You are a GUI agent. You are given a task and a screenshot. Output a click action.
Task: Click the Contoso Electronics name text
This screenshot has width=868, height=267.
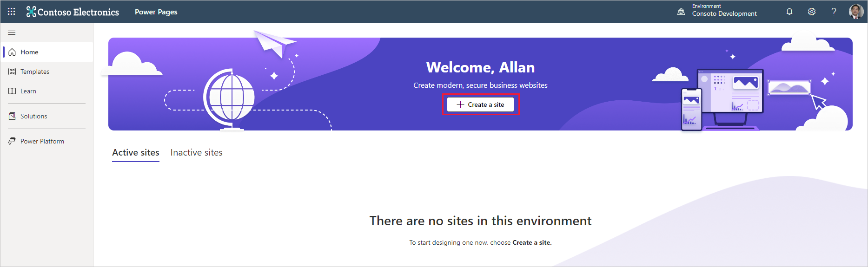pyautogui.click(x=78, y=12)
